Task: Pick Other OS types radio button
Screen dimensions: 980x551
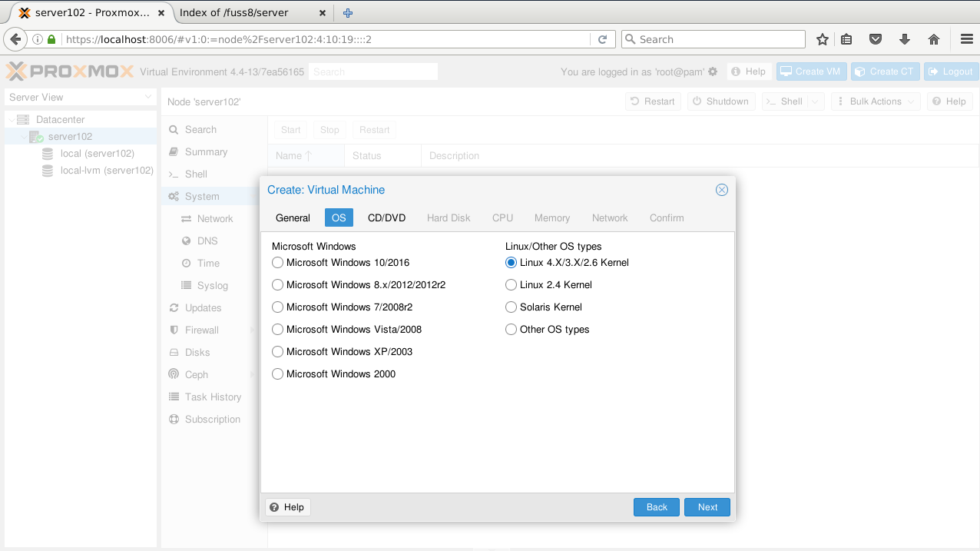Action: coord(511,330)
